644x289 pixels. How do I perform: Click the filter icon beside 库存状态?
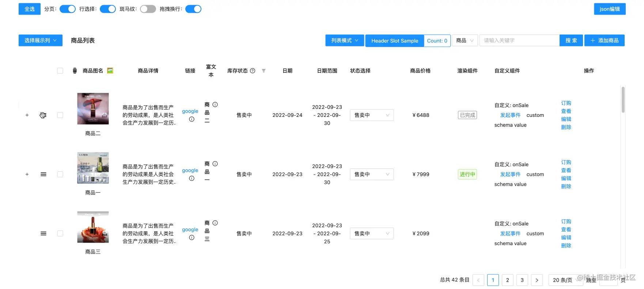click(264, 71)
